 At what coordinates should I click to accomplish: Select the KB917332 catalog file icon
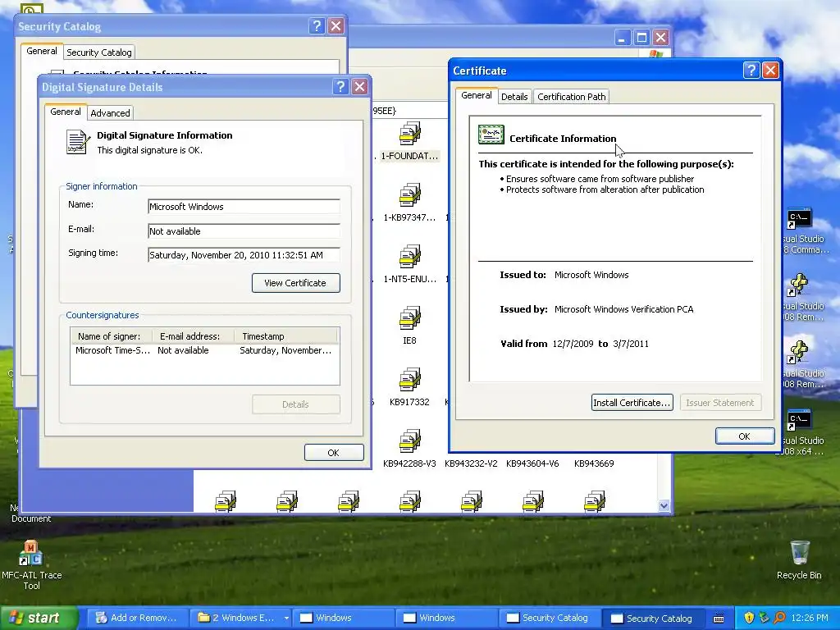(410, 380)
